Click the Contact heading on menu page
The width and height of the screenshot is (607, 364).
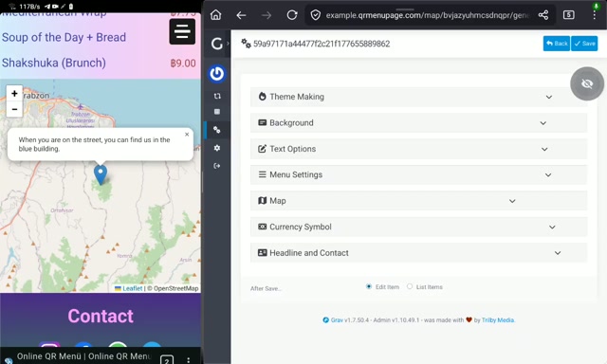tap(101, 316)
